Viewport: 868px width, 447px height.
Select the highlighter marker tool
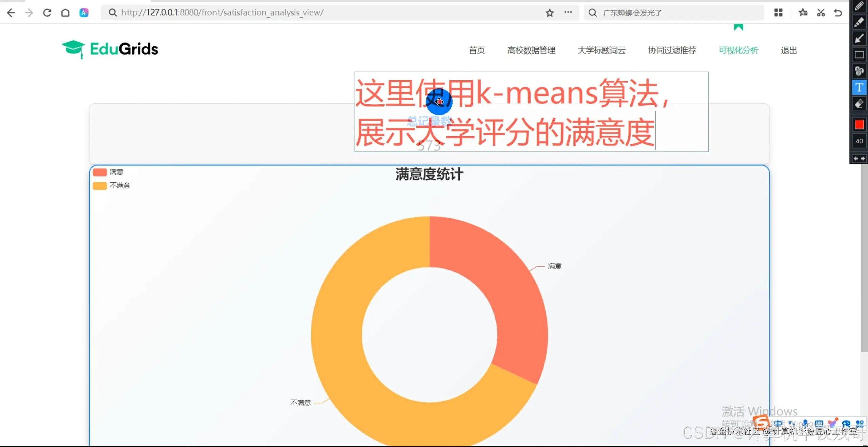[859, 22]
